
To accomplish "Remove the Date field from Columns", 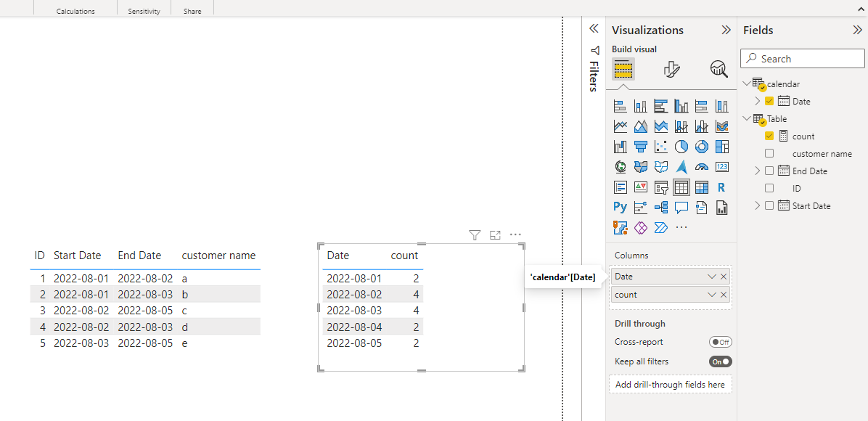I will click(x=724, y=276).
